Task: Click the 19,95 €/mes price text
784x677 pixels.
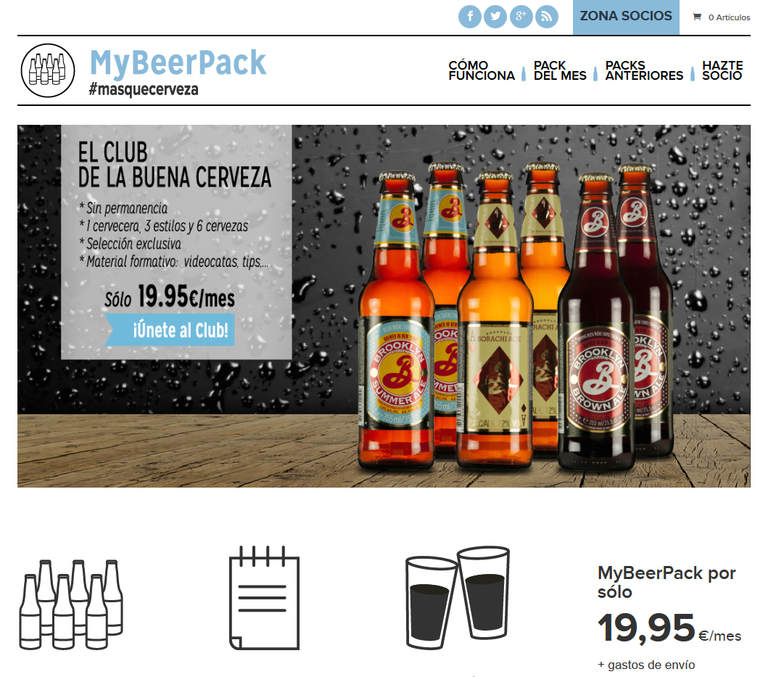Action: pyautogui.click(x=669, y=628)
